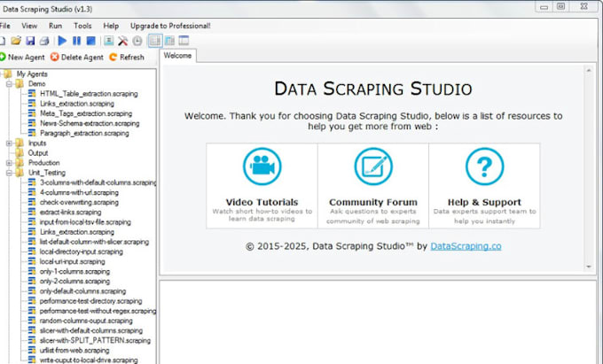Click the Help & Support heading

(x=484, y=202)
